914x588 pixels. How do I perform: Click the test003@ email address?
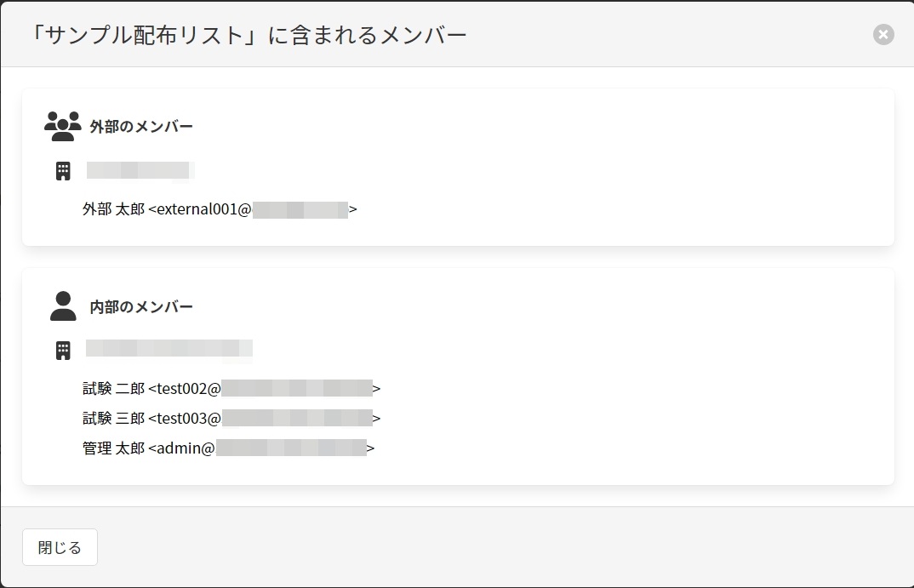(x=264, y=419)
